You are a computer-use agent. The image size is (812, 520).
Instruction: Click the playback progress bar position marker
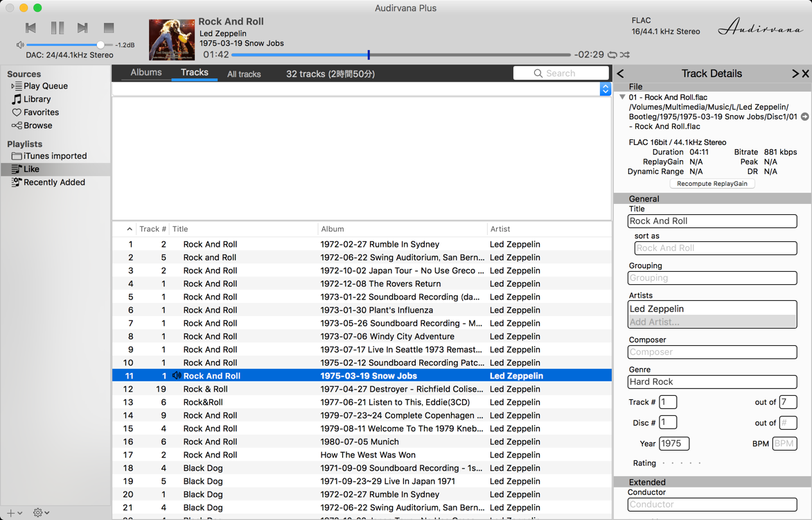(369, 55)
